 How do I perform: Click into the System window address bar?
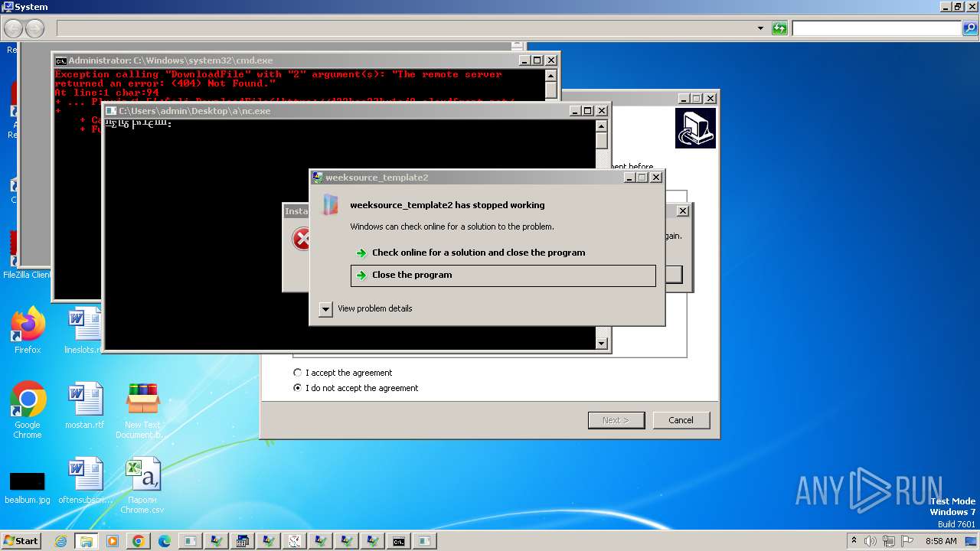[406, 28]
